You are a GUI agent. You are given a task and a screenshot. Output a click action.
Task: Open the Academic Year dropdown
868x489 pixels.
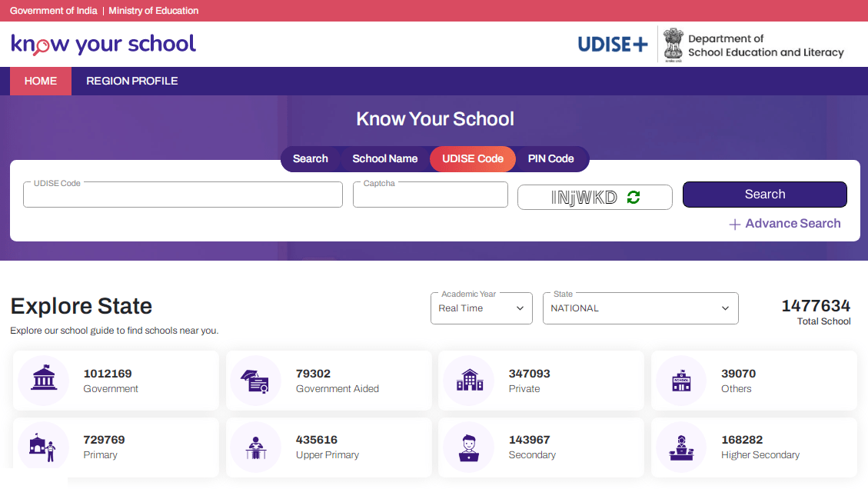pos(481,308)
